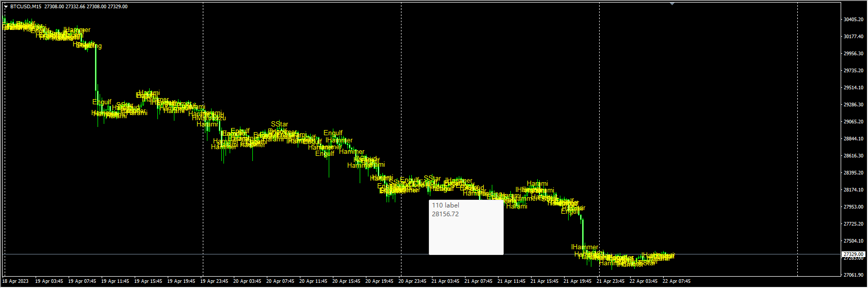Click the small triangle before BTCUSD,M15
Screen dimensions: 868x288
point(6,7)
